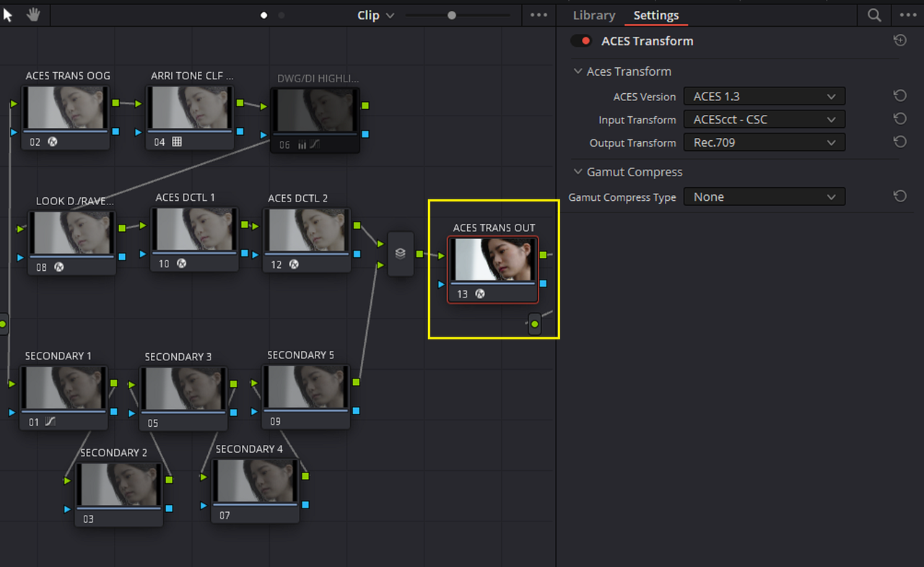Click the first node graph page dot
Screen dimensions: 924x567
click(x=264, y=15)
